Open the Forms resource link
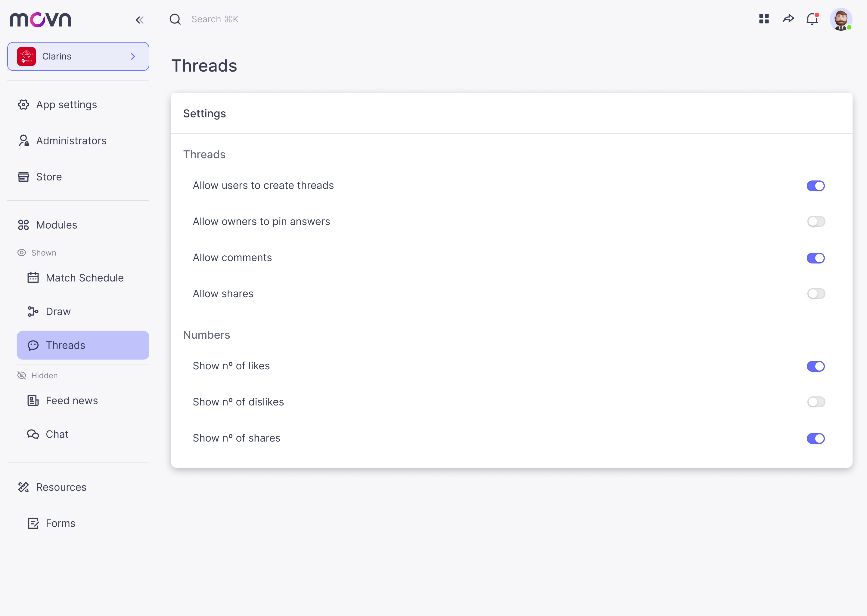This screenshot has width=867, height=616. [60, 523]
